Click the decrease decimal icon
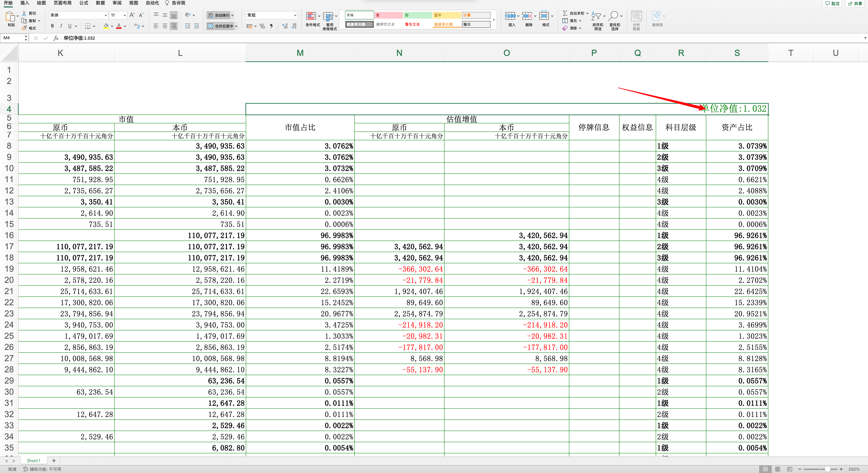Screen dimensions: 868x473 coord(294,26)
